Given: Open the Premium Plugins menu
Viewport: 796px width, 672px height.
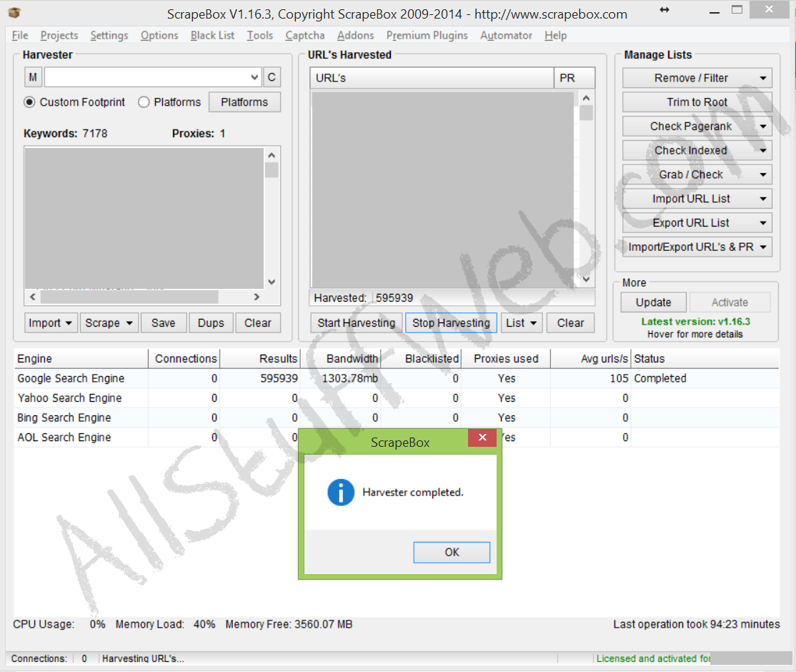Looking at the screenshot, I should (427, 36).
